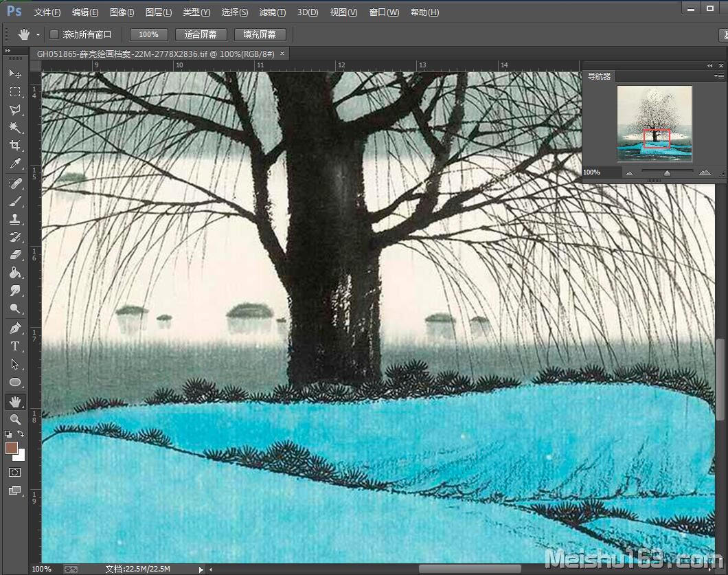Select the Eraser tool
The width and height of the screenshot is (728, 575).
(x=15, y=254)
